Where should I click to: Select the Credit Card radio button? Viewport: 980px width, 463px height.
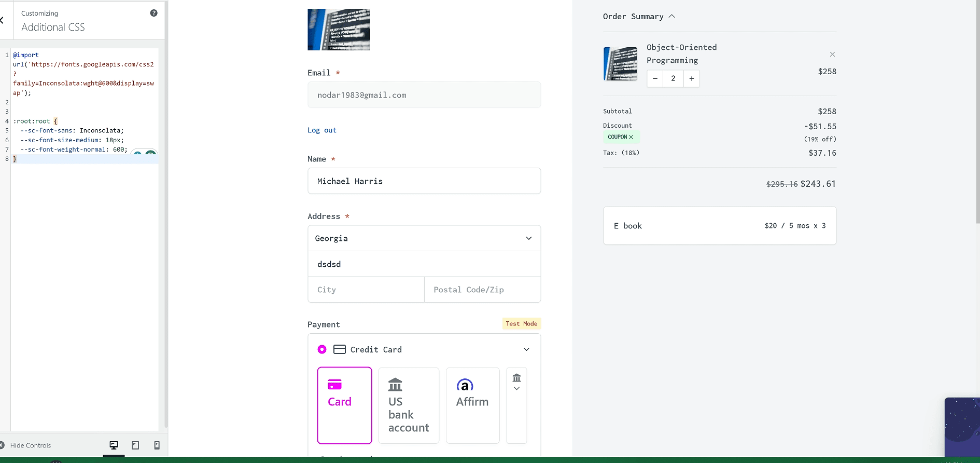tap(322, 349)
